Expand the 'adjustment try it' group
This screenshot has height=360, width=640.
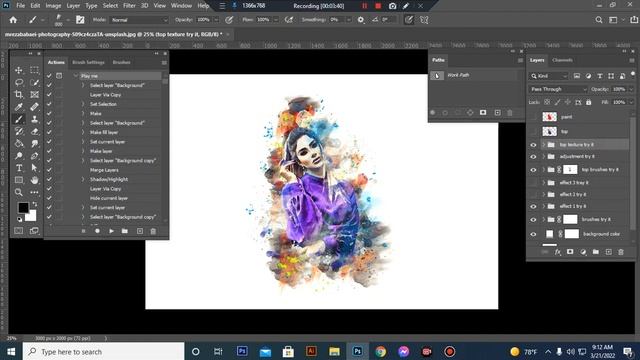tap(543, 157)
